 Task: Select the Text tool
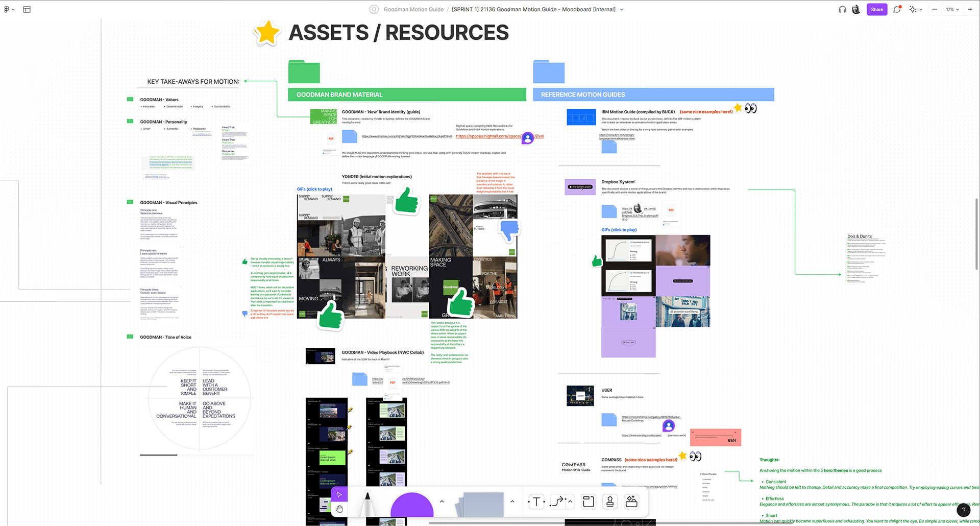tap(536, 502)
